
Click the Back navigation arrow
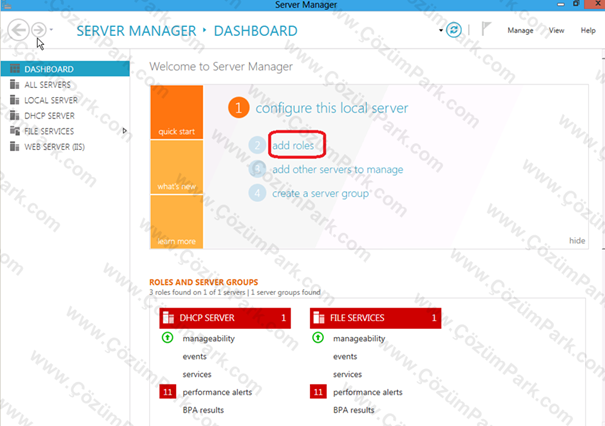click(x=18, y=30)
